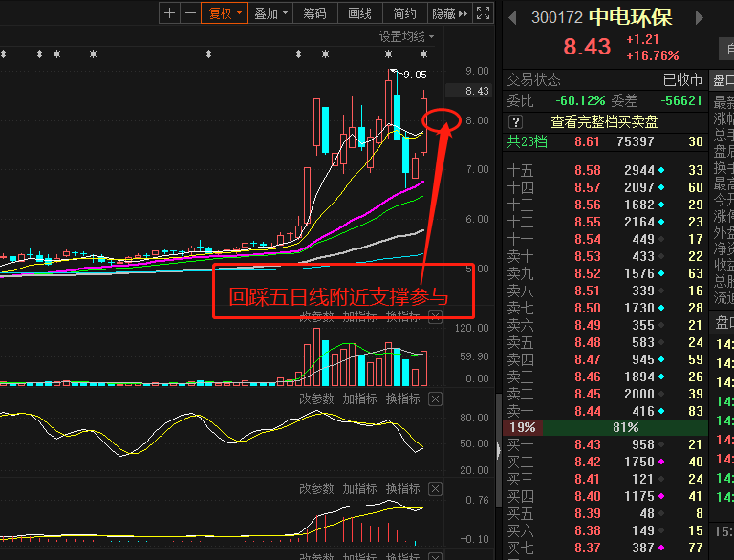
Task: Click the 隐藏 panel toggle
Action: [x=449, y=13]
